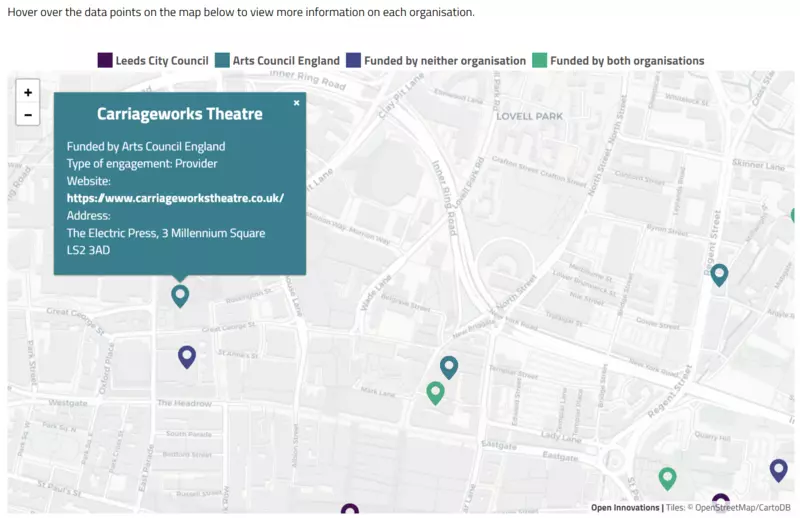Zoom in on the map with plus button
The height and width of the screenshot is (518, 800).
pos(28,92)
